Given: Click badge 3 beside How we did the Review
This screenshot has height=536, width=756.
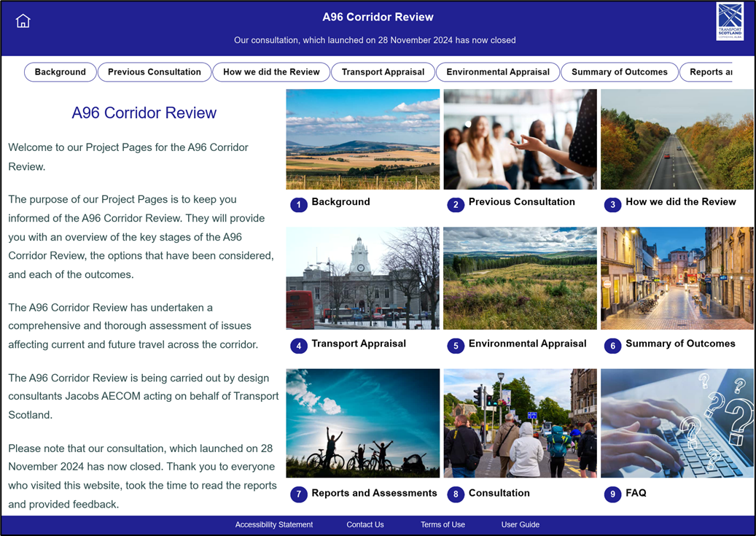Looking at the screenshot, I should pos(613,205).
